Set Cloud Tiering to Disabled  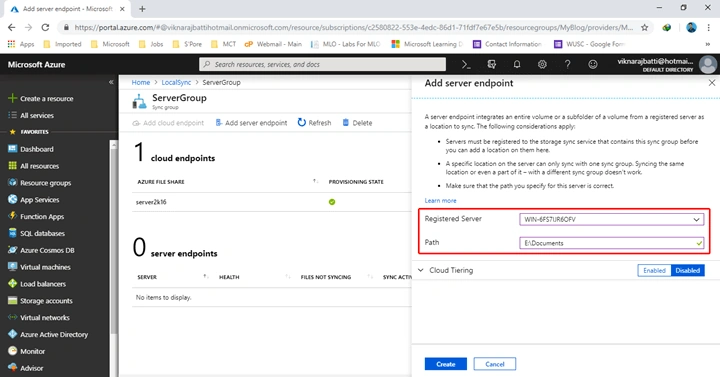(687, 270)
